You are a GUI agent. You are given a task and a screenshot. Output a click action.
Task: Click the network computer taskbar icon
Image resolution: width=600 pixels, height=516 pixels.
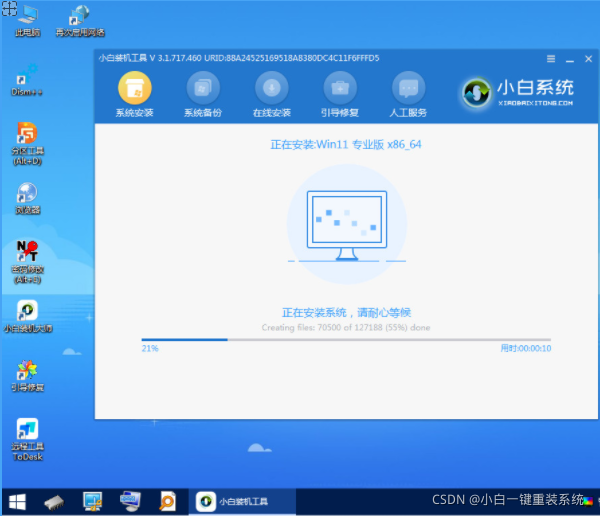pyautogui.click(x=130, y=501)
